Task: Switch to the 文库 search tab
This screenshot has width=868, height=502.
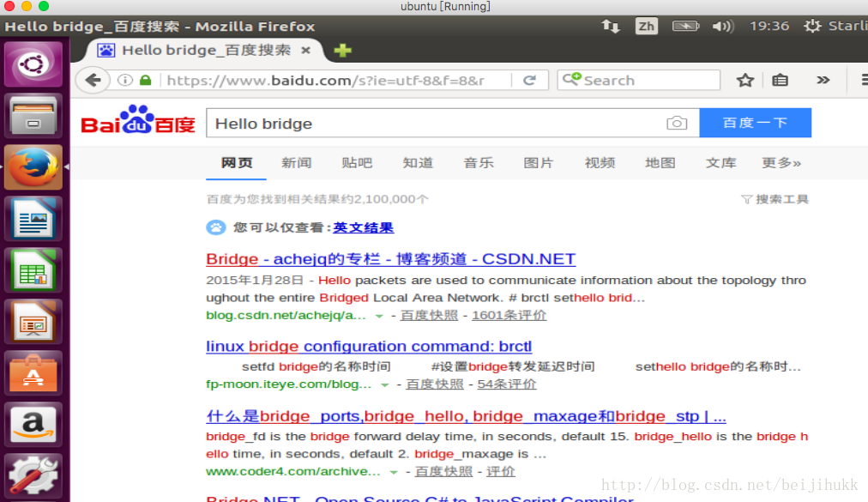Action: [720, 163]
